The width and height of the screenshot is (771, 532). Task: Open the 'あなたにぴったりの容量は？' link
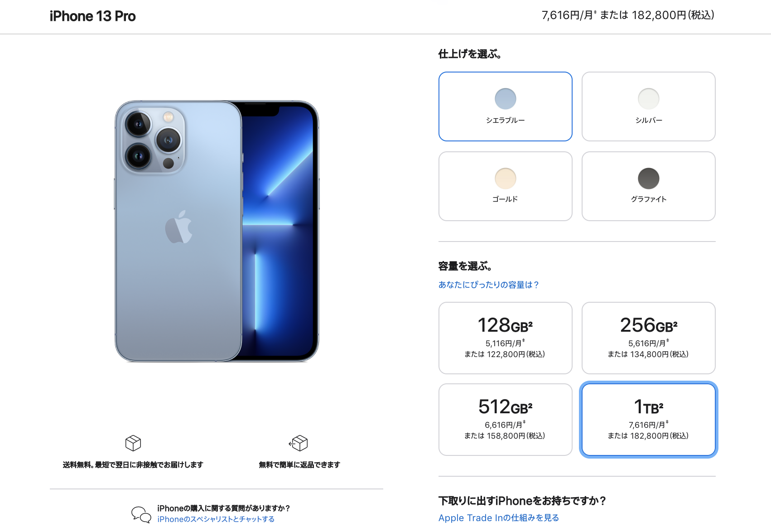pyautogui.click(x=488, y=285)
